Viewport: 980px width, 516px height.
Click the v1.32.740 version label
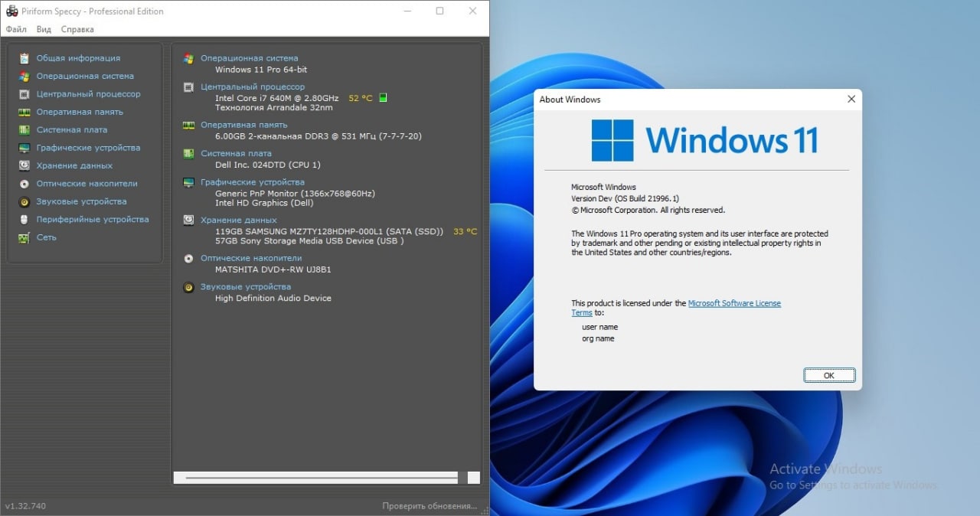[x=25, y=506]
